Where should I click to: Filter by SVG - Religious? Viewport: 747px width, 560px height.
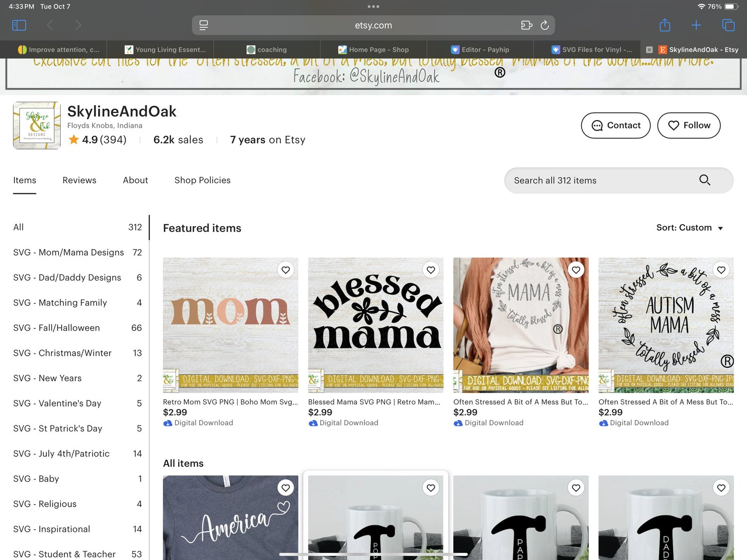(x=78, y=504)
